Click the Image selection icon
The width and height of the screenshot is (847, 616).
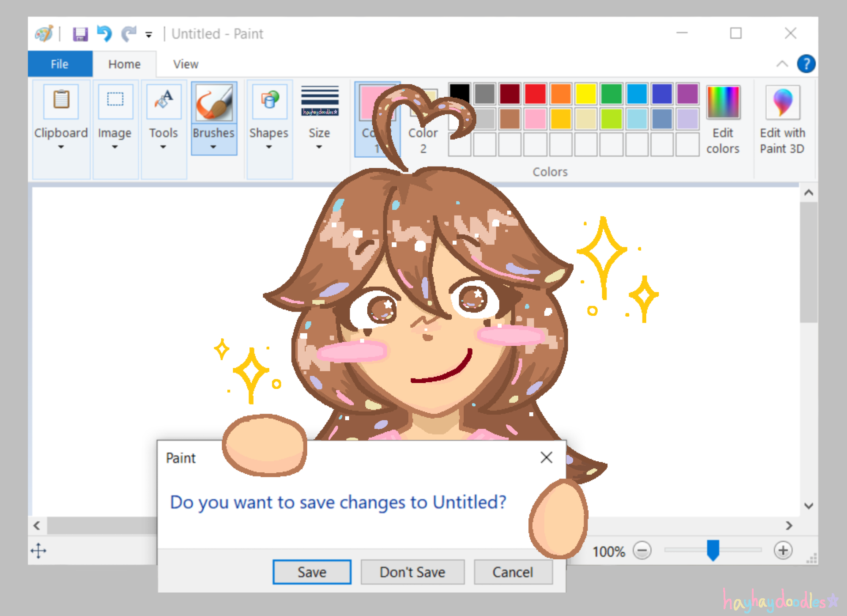click(115, 101)
